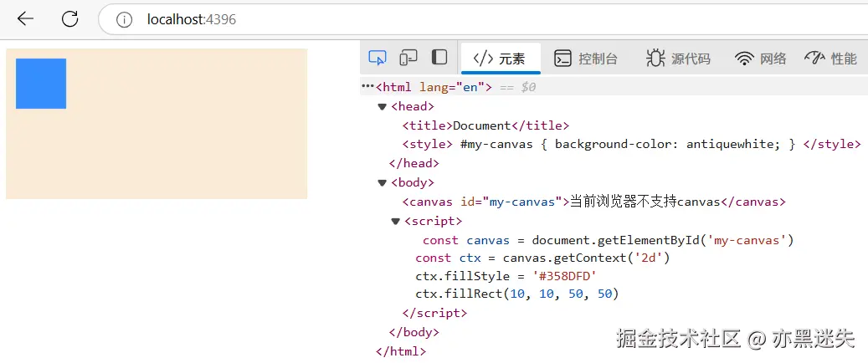The image size is (868, 363).
Task: Activate the inspect element picker tool
Action: [378, 58]
